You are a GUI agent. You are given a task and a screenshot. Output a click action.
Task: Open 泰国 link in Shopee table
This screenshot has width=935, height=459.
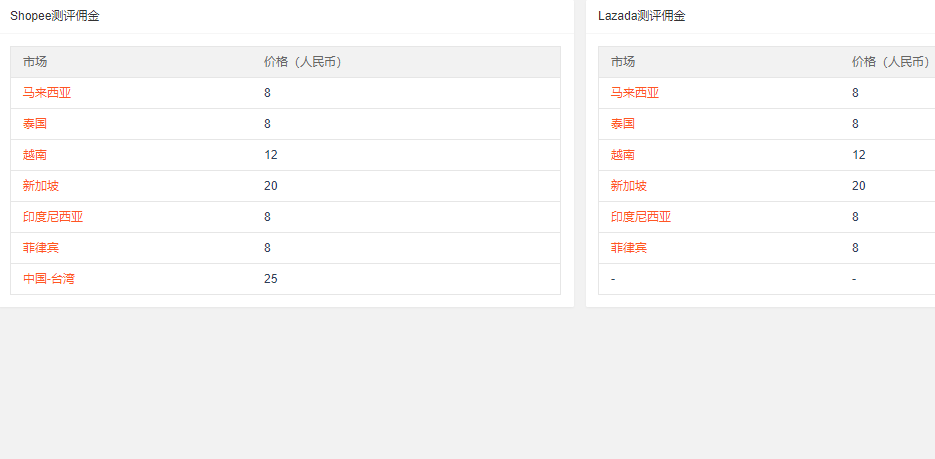[35, 124]
